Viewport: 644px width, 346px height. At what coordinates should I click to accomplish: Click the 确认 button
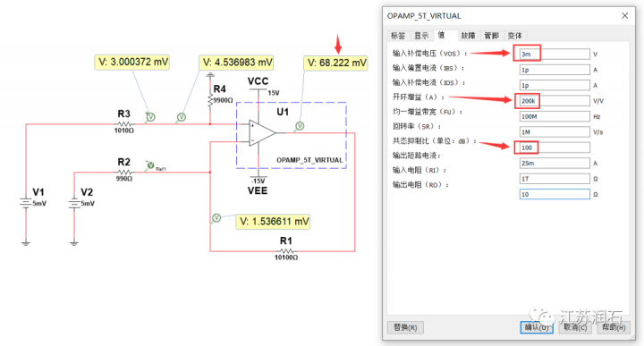click(537, 327)
